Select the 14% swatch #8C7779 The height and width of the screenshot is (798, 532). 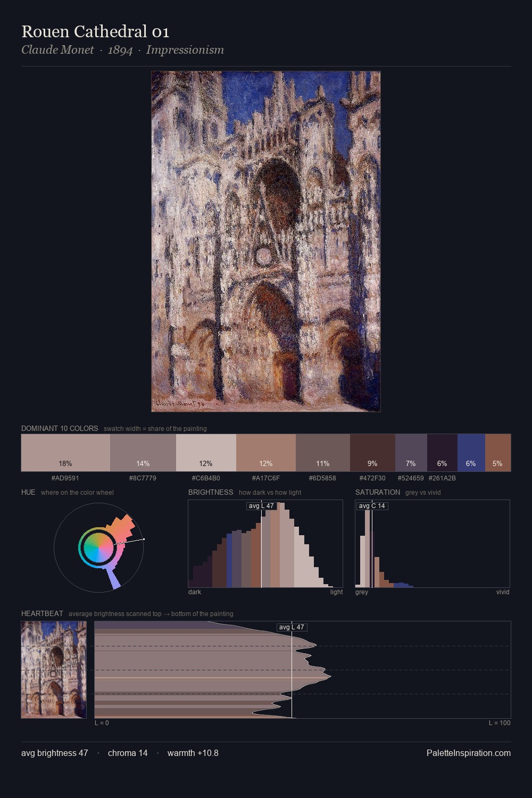(x=143, y=453)
